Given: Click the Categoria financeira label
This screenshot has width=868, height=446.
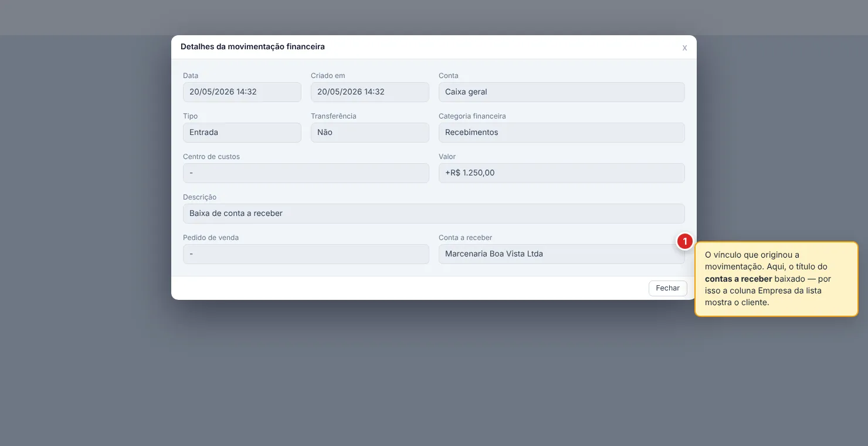Looking at the screenshot, I should tap(472, 116).
